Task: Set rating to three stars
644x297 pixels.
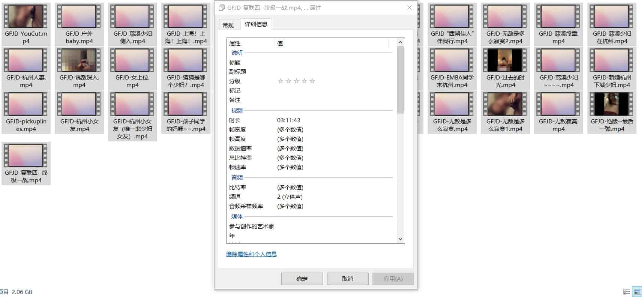Action: click(x=296, y=81)
